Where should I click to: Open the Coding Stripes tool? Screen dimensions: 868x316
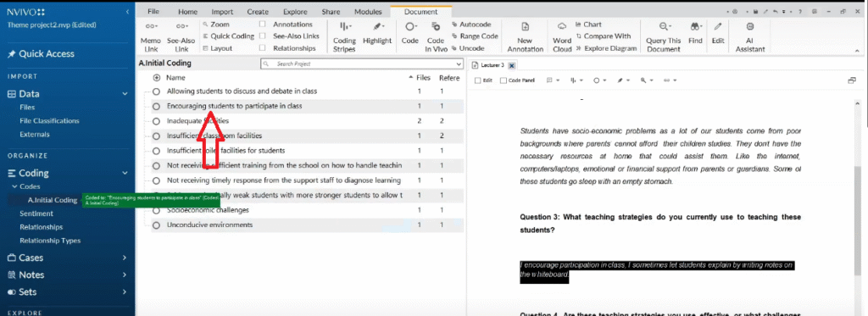pyautogui.click(x=344, y=37)
